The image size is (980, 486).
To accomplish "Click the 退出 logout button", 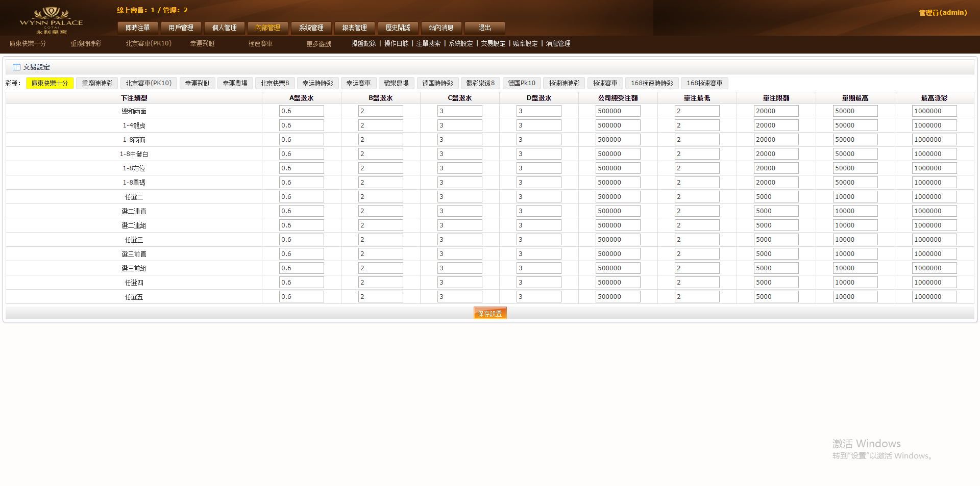I will (x=485, y=28).
